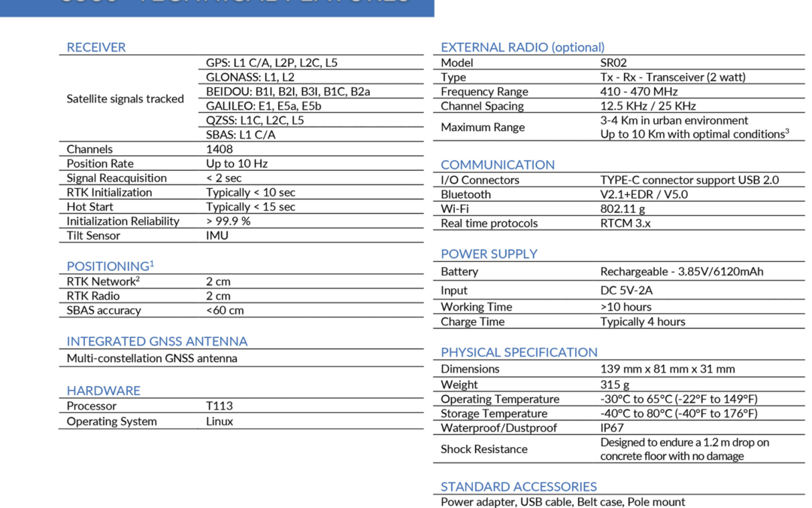
Task: Select 'QZSS: L1C, L2C, L5' row
Action: 255,120
